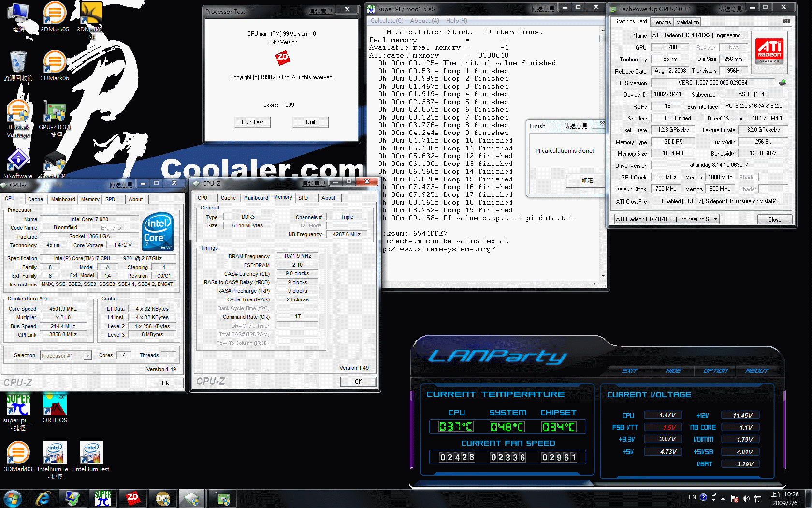The image size is (812, 508).
Task: Click OK in the CPU-Z memory window
Action: click(358, 382)
